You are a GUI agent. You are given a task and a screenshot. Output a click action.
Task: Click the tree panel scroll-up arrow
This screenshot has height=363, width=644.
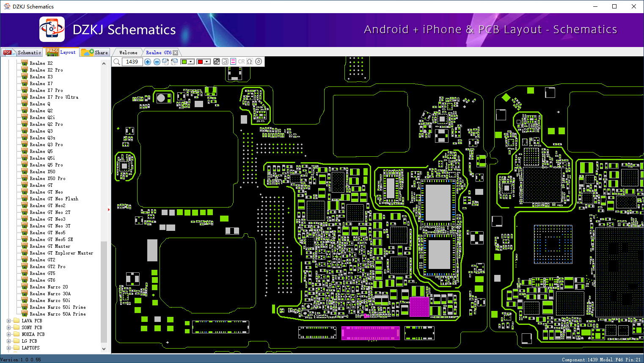tap(104, 64)
